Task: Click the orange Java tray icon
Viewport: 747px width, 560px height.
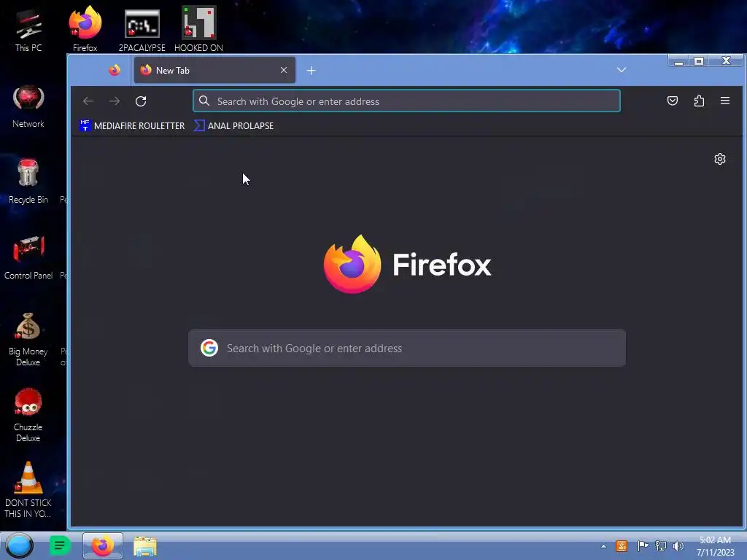Action: 622,545
